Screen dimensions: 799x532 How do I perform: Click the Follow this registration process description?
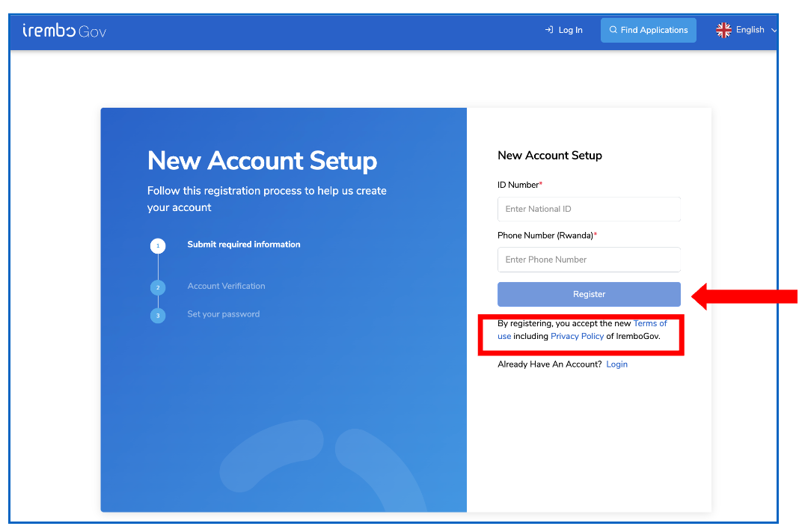pos(266,199)
